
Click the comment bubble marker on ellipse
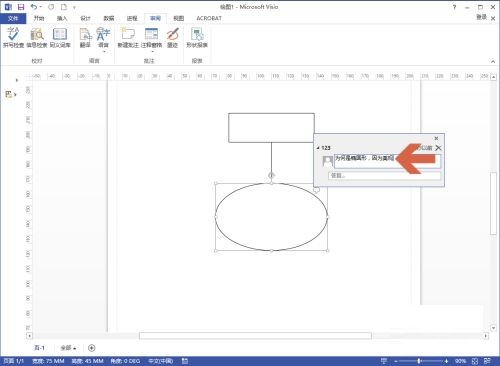pos(316,190)
